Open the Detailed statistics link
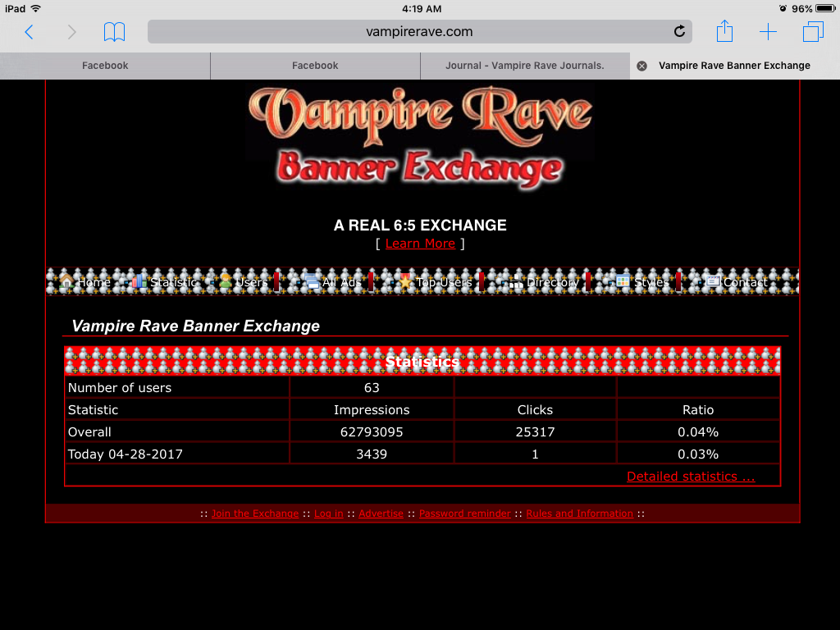 [x=691, y=477]
